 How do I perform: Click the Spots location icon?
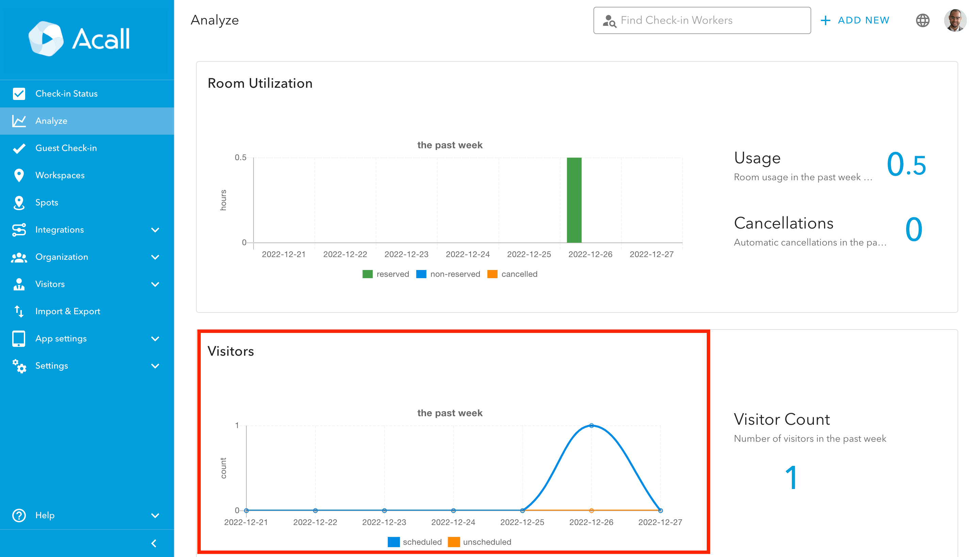pyautogui.click(x=19, y=202)
